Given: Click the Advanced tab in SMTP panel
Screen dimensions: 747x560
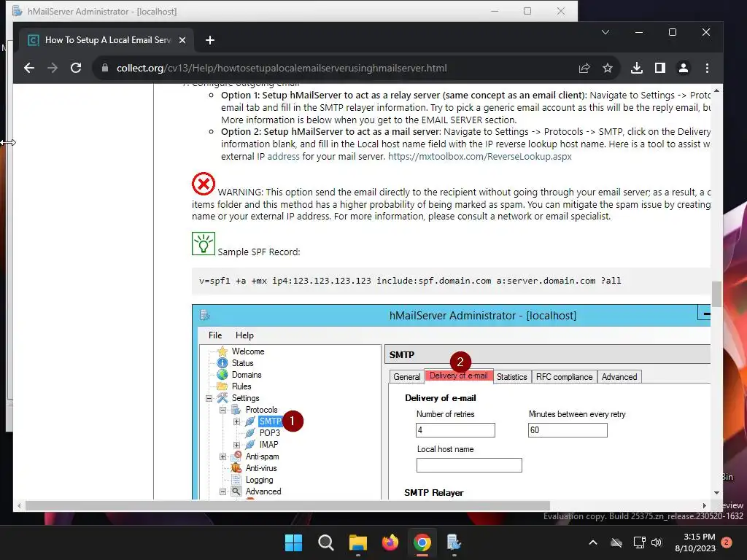Looking at the screenshot, I should [x=619, y=377].
